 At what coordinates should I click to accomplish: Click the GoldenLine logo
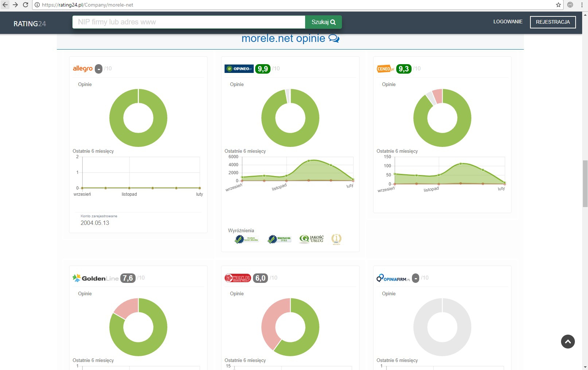96,278
